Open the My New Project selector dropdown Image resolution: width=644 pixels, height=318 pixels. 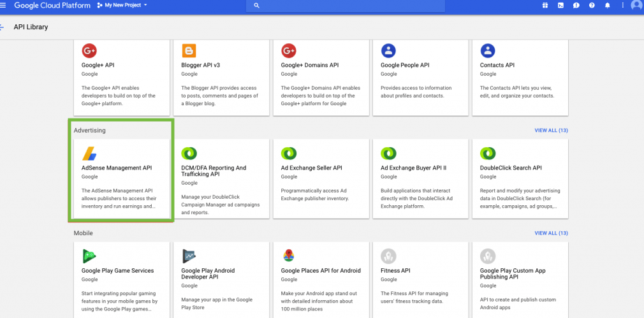(122, 5)
